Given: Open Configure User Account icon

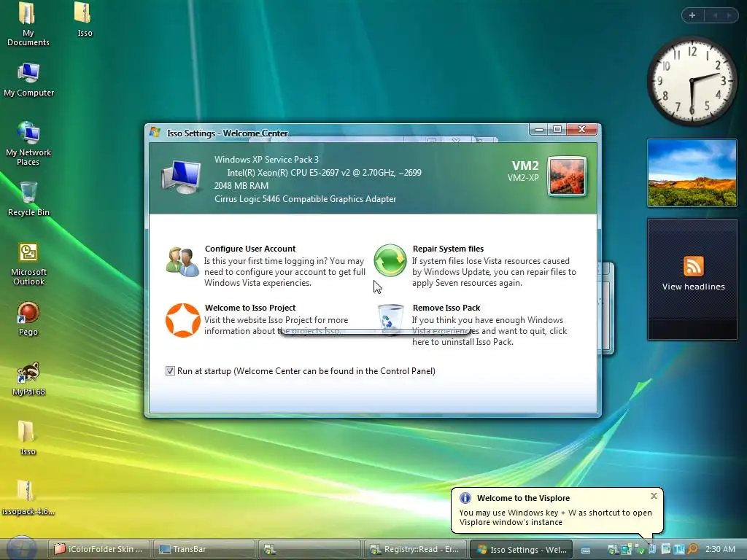Looking at the screenshot, I should tap(182, 262).
